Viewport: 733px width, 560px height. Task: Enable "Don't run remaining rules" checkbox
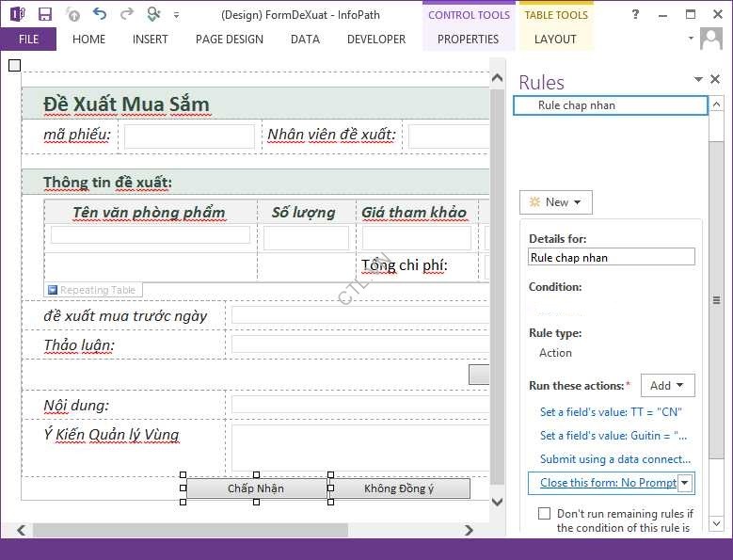(x=544, y=514)
